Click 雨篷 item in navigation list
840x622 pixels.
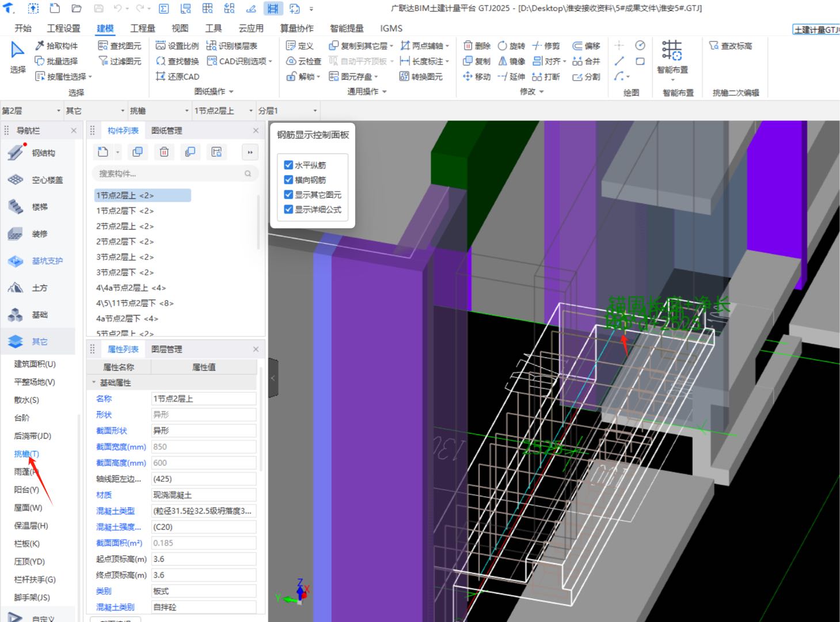[x=26, y=472]
